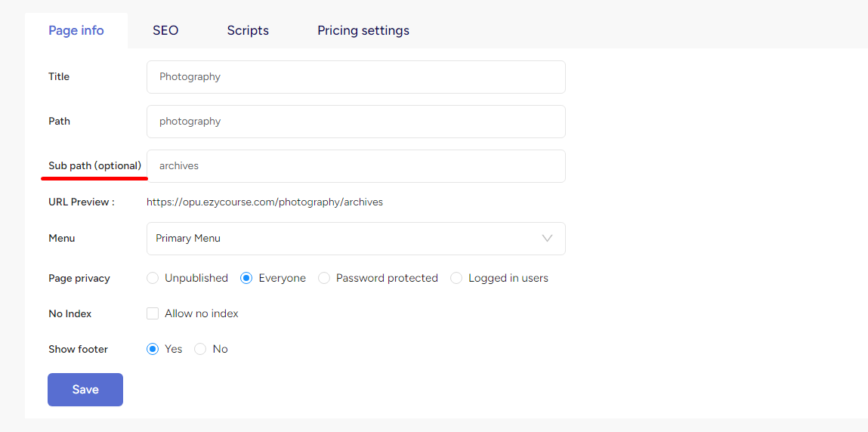
Task: Expand the Primary Menu dropdown
Action: point(356,239)
